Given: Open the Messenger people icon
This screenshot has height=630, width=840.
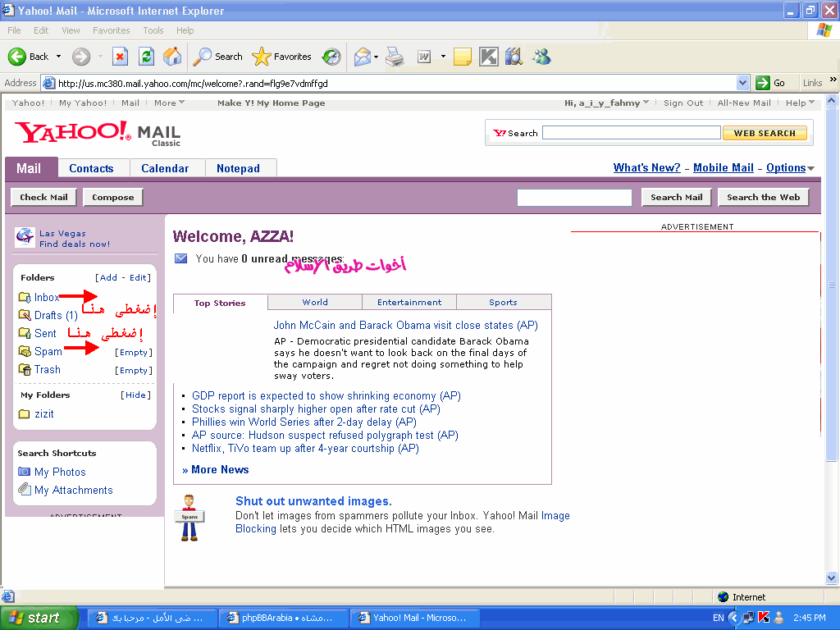Looking at the screenshot, I should (541, 57).
